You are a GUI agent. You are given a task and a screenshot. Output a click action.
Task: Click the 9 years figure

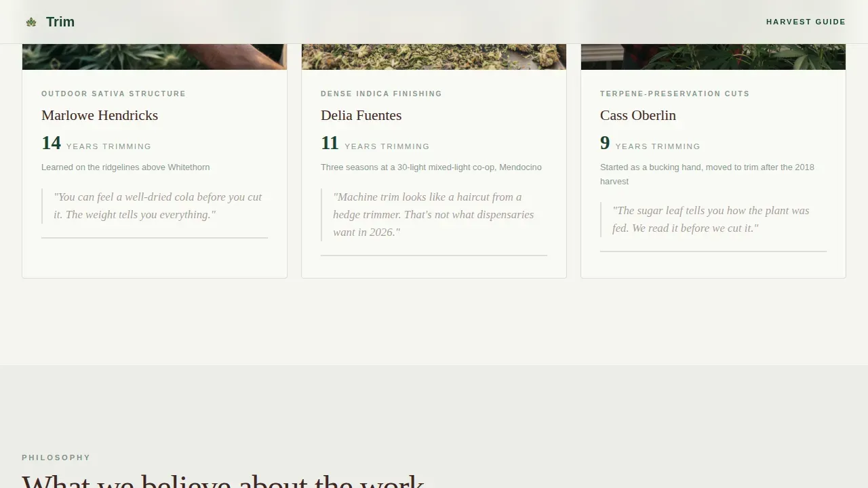[605, 143]
